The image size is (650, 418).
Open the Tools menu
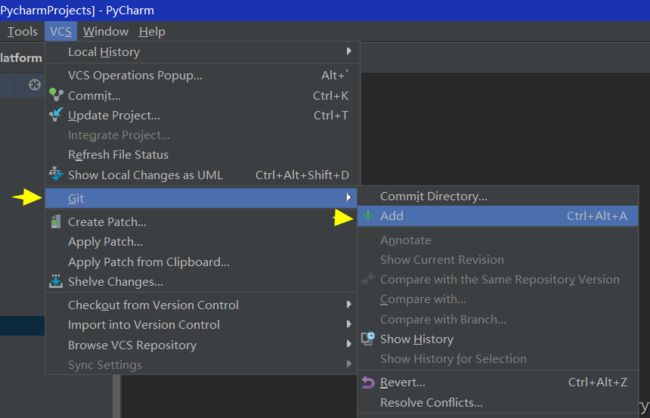[x=22, y=32]
